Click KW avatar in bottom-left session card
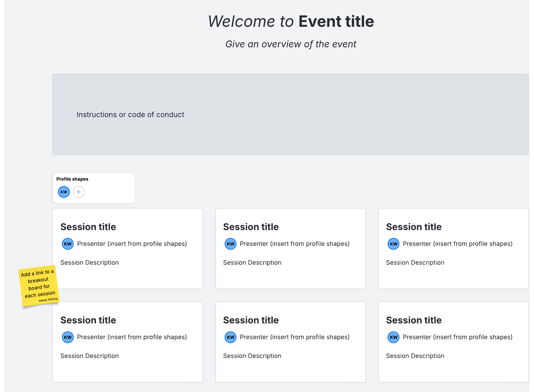This screenshot has width=534, height=392. coord(68,337)
